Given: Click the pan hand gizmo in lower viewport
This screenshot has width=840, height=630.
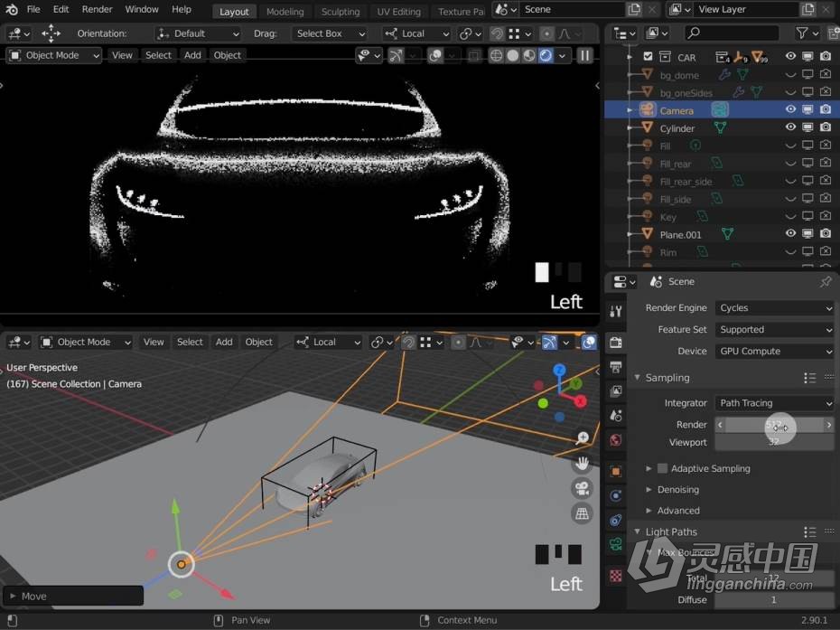Looking at the screenshot, I should click(x=583, y=463).
